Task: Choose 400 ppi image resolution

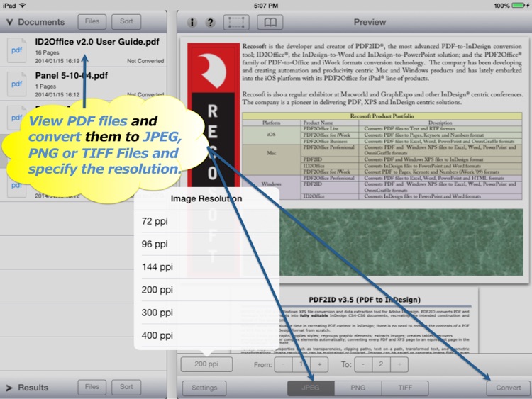Action: point(206,335)
